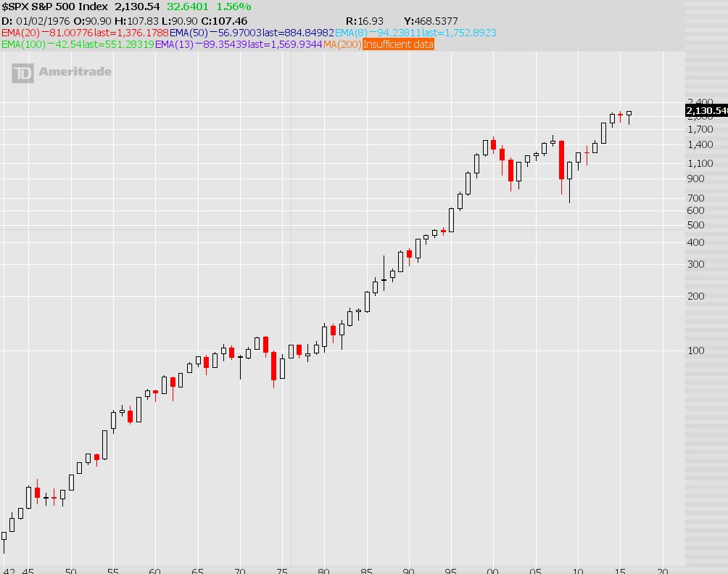Click the Y:468.5377 cursor value

coord(431,21)
